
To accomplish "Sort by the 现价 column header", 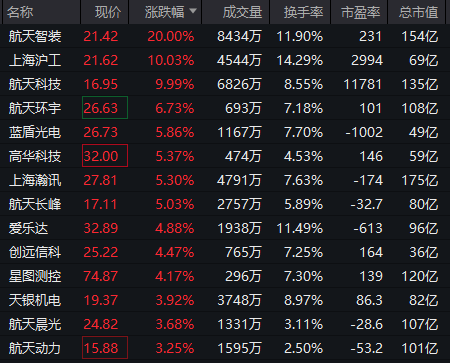I will click(x=108, y=12).
